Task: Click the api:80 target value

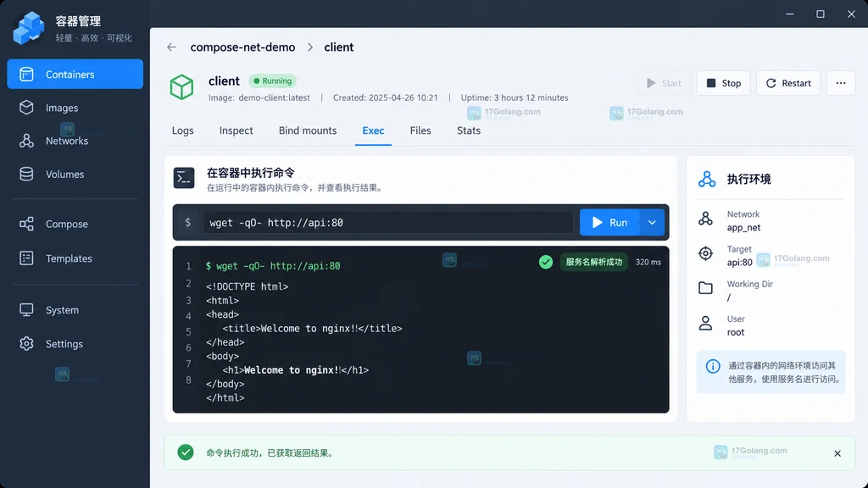Action: 739,263
